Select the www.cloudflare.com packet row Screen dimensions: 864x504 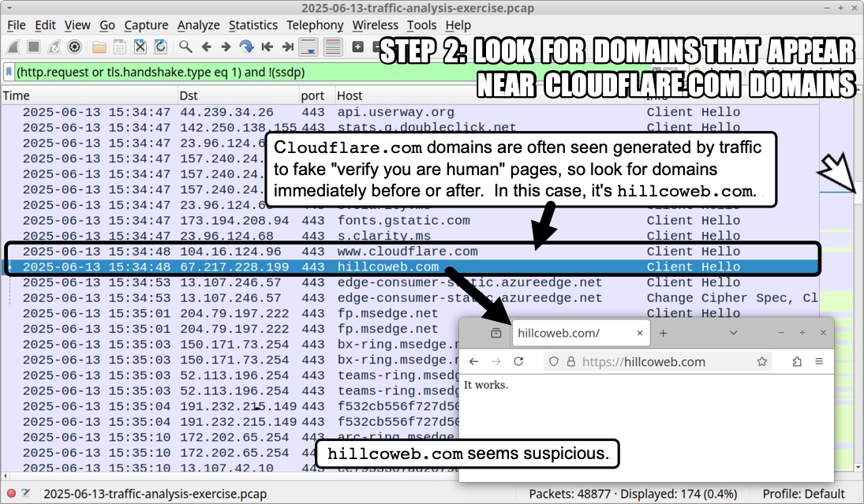pyautogui.click(x=410, y=252)
